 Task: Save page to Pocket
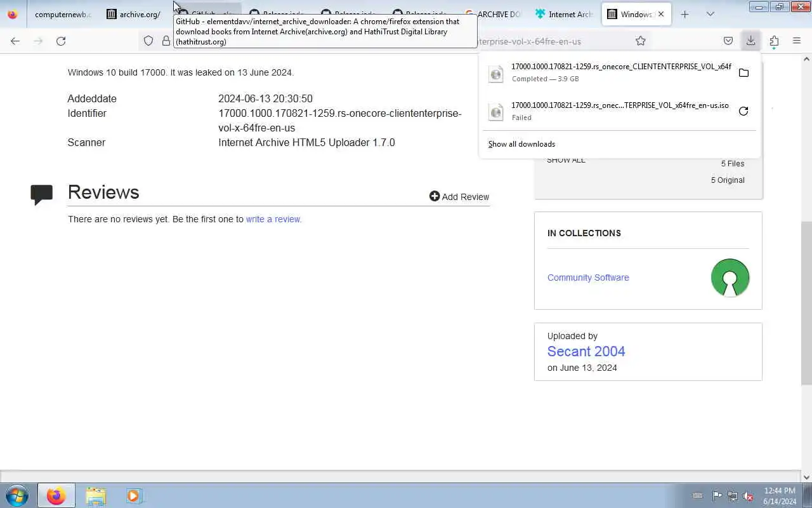[x=728, y=41]
